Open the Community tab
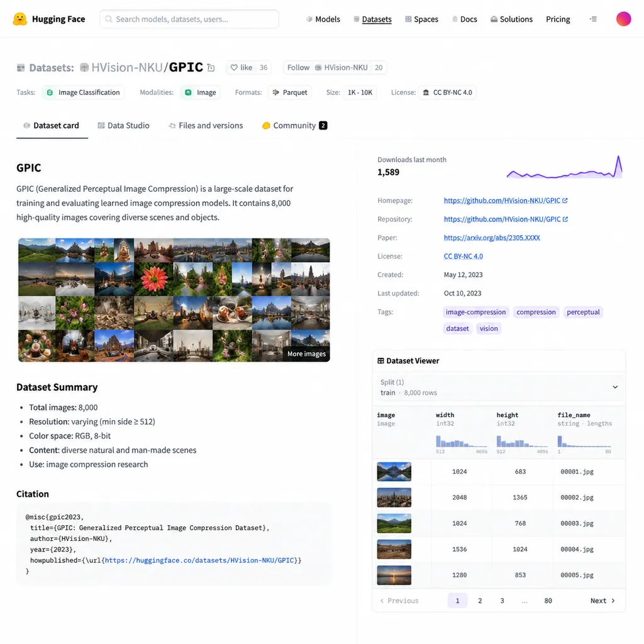Screen dimensions: 644x644 [294, 126]
